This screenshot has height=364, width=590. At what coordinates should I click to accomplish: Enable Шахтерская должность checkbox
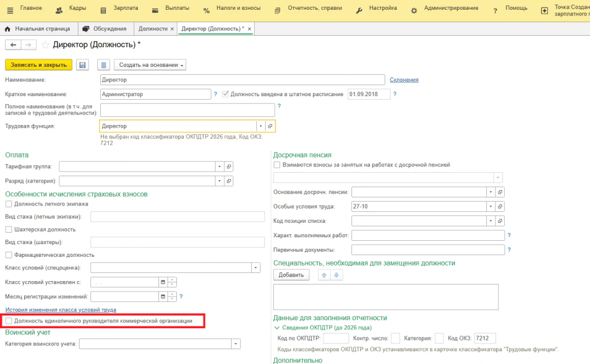9,229
